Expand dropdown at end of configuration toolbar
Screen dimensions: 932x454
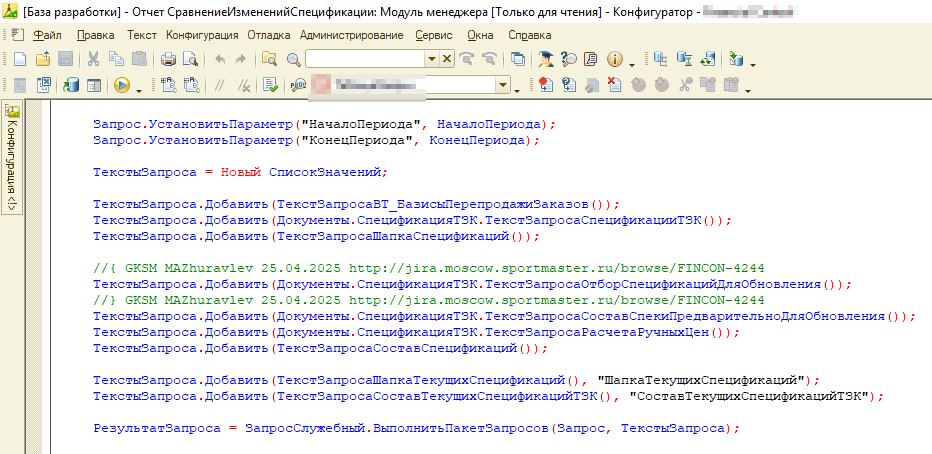pos(753,63)
